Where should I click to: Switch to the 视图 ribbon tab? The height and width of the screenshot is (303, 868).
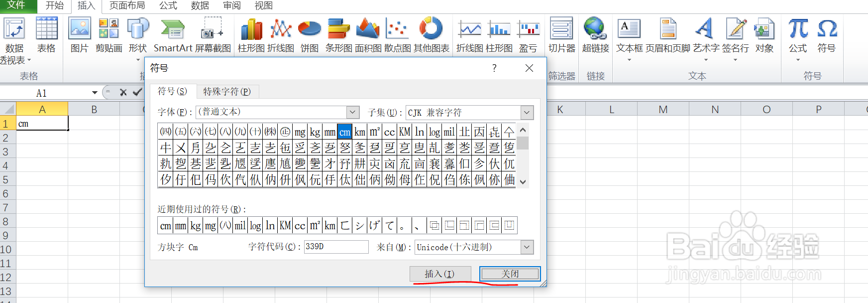coord(264,5)
